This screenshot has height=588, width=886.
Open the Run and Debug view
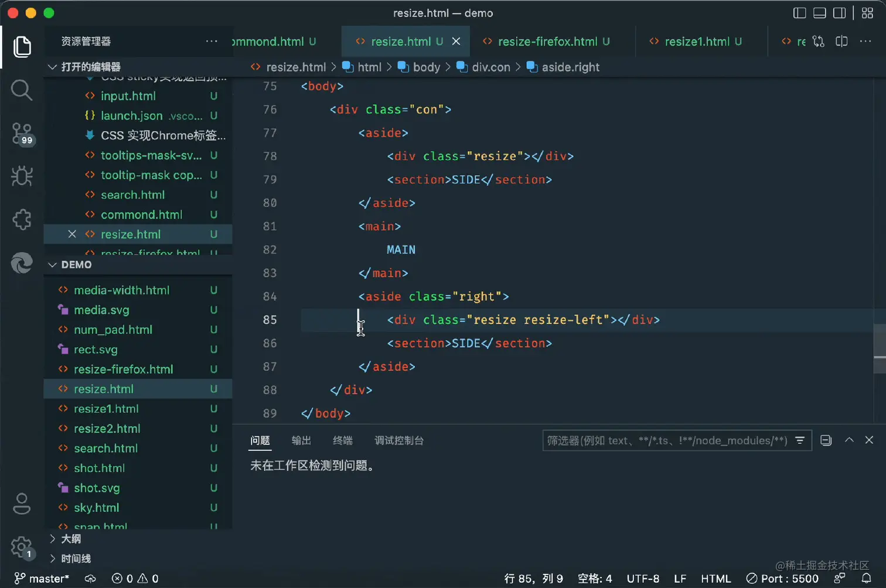point(22,176)
